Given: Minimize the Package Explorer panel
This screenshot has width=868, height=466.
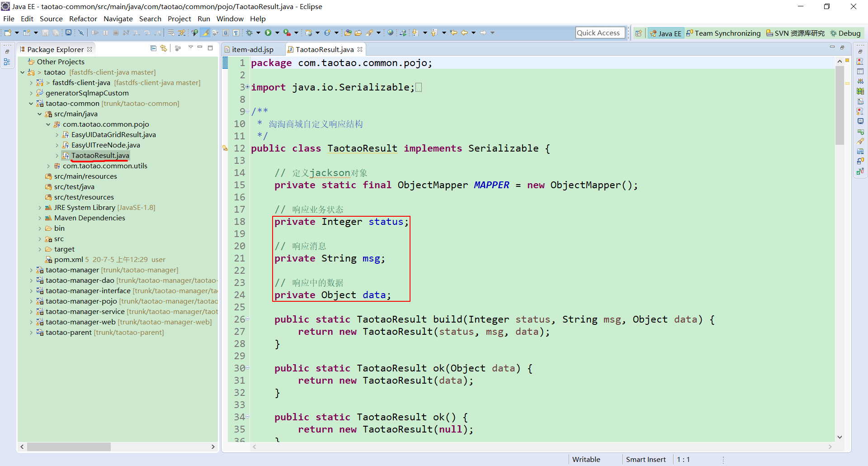Looking at the screenshot, I should [x=200, y=47].
